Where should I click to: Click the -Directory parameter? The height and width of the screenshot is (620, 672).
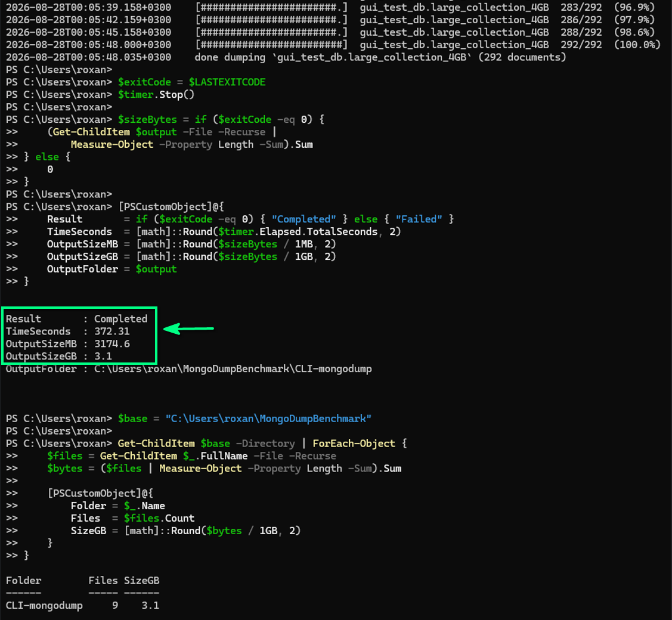click(265, 443)
